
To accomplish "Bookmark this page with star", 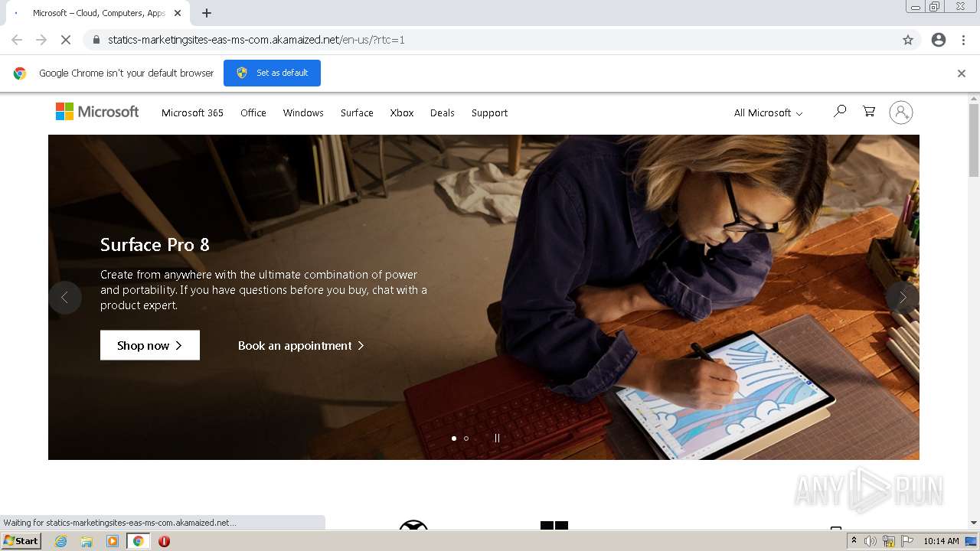I will point(908,40).
